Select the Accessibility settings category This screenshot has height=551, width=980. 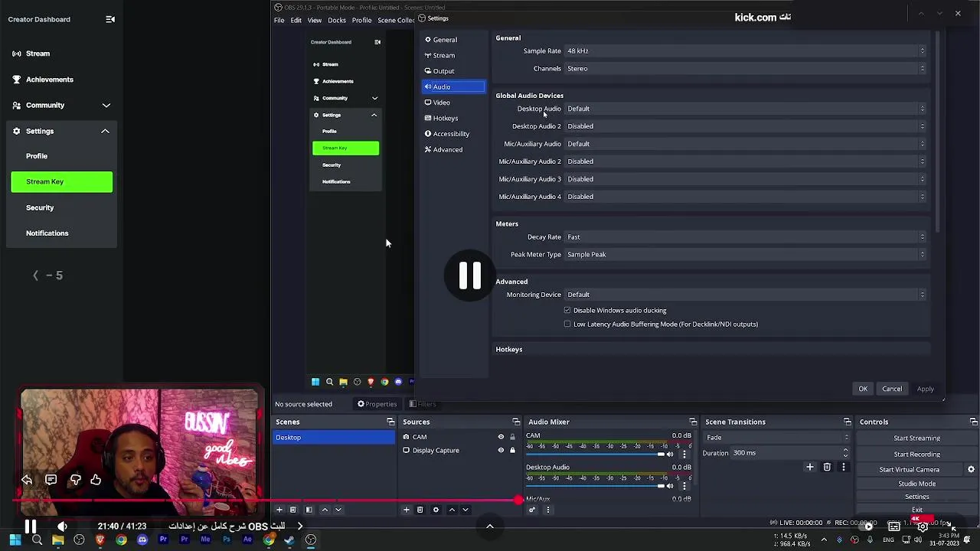tap(453, 134)
